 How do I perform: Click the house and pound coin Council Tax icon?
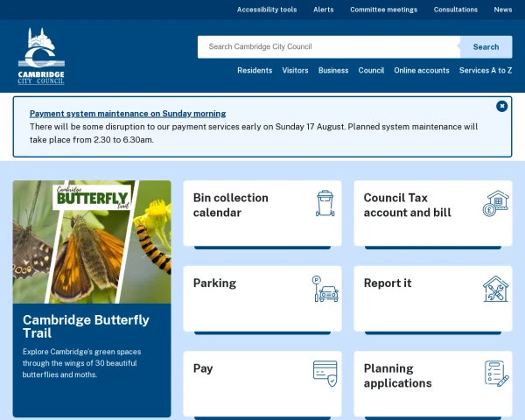point(496,203)
